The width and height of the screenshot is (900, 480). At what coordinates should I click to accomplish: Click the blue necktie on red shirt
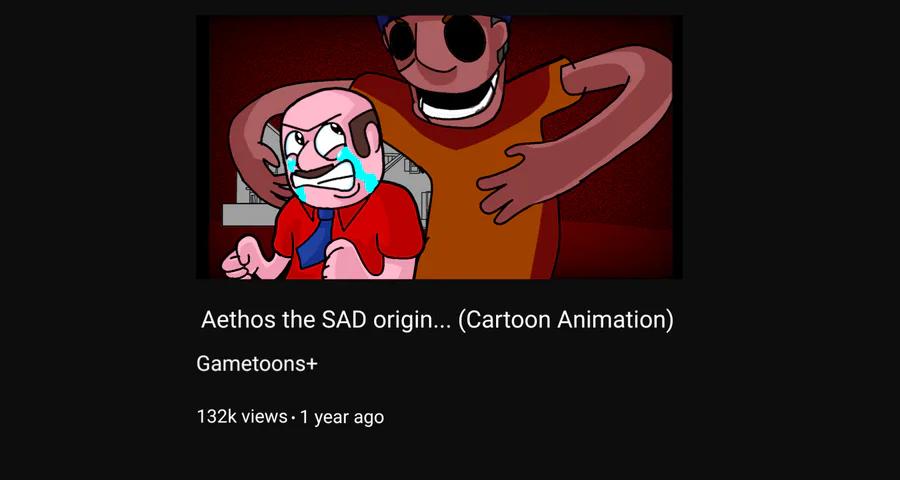tap(317, 237)
